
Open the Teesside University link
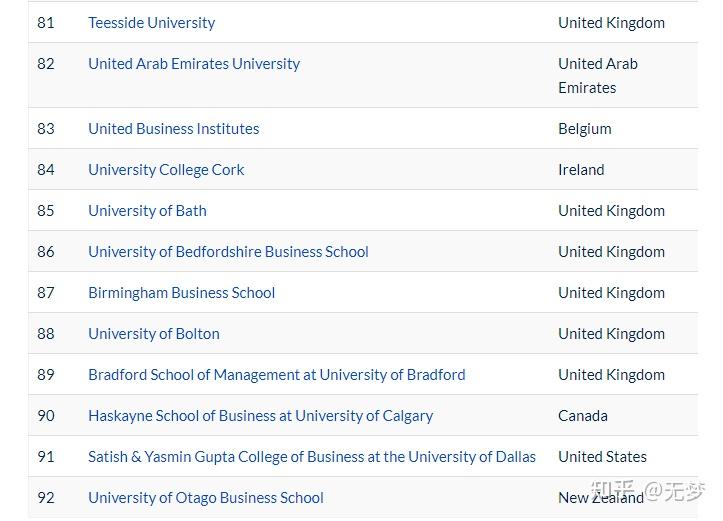[151, 23]
